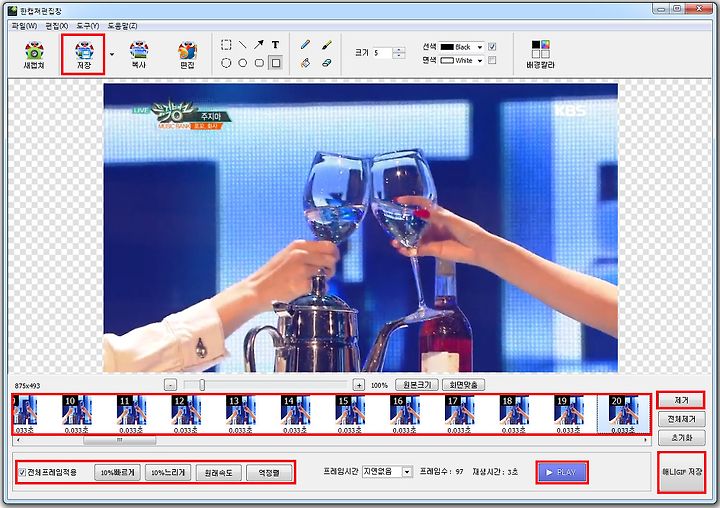Toggle the 전체프레임적용 checkbox
The height and width of the screenshot is (508, 720).
tap(22, 472)
